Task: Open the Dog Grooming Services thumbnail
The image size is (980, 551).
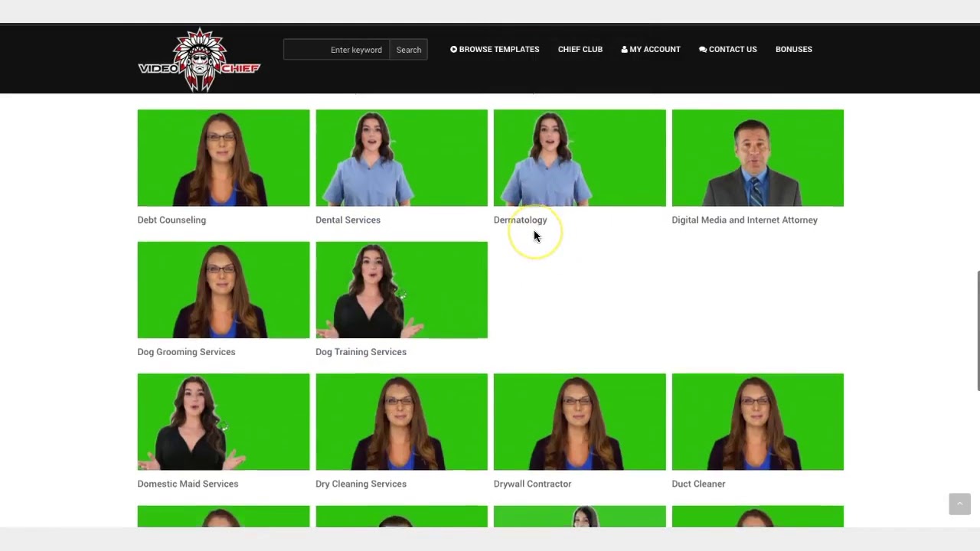Action: (x=224, y=290)
